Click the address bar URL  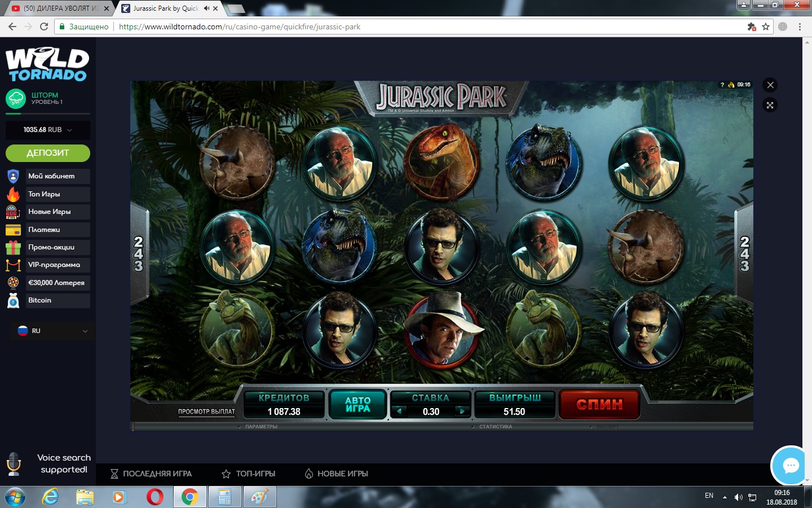[x=240, y=27]
